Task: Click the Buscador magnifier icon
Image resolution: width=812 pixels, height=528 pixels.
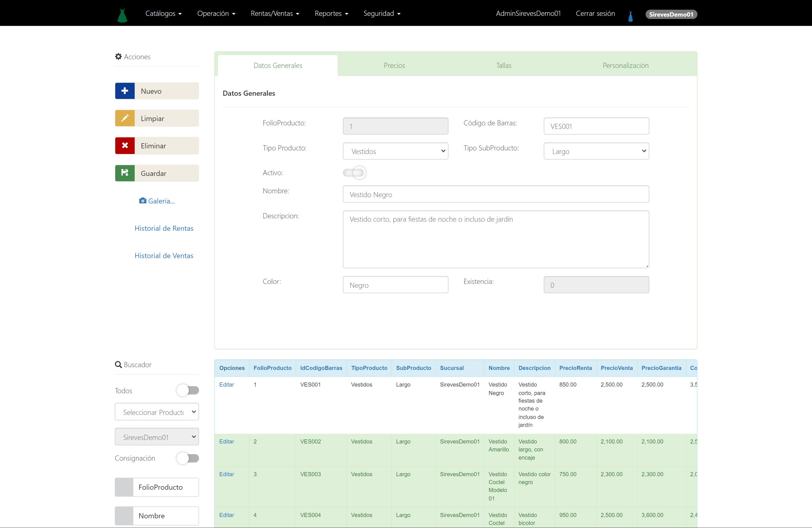Action: (118, 364)
